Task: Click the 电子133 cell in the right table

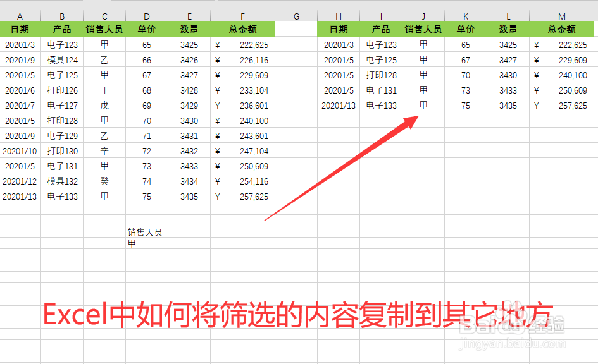Action: tap(380, 106)
